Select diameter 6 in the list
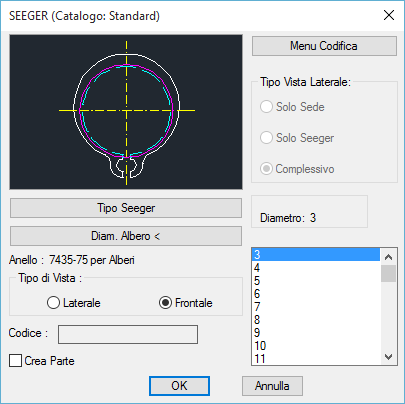 pos(316,294)
